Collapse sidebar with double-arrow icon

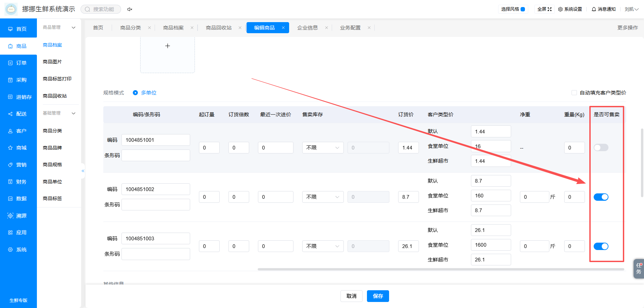click(83, 171)
